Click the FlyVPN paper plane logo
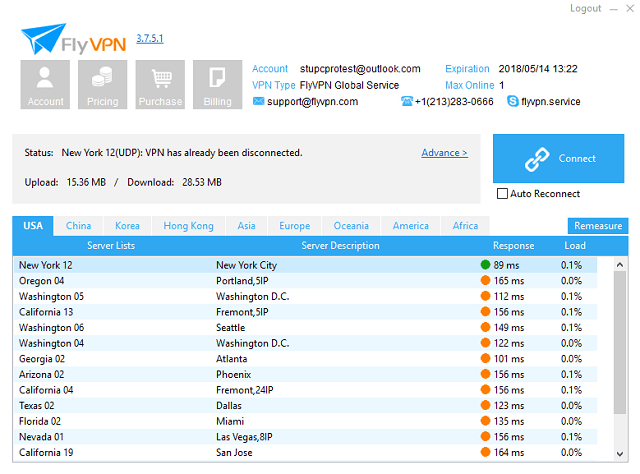The height and width of the screenshot is (474, 640). coord(43,39)
